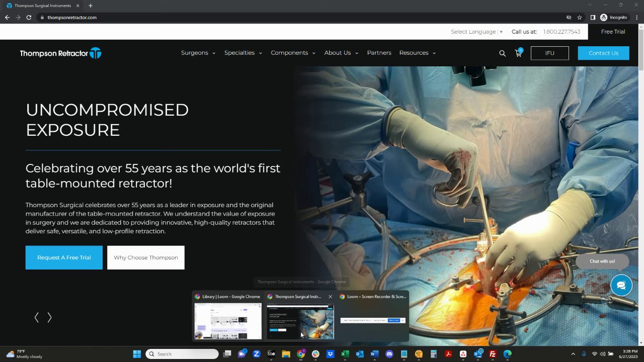The image size is (644, 362).
Task: Open the Select Language dropdown
Action: point(476,32)
